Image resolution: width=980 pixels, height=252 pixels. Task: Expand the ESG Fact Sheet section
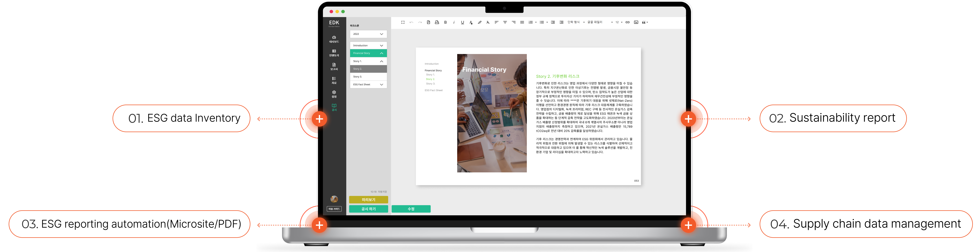[x=368, y=84]
